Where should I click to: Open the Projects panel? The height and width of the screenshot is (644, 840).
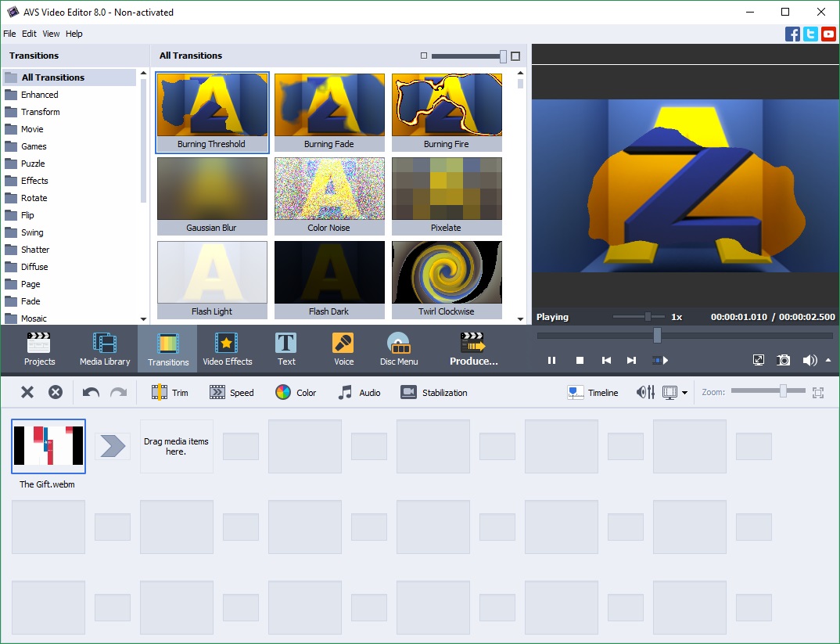pyautogui.click(x=39, y=349)
